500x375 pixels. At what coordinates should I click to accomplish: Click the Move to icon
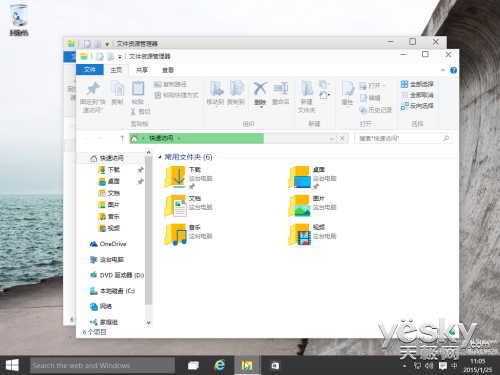point(216,88)
